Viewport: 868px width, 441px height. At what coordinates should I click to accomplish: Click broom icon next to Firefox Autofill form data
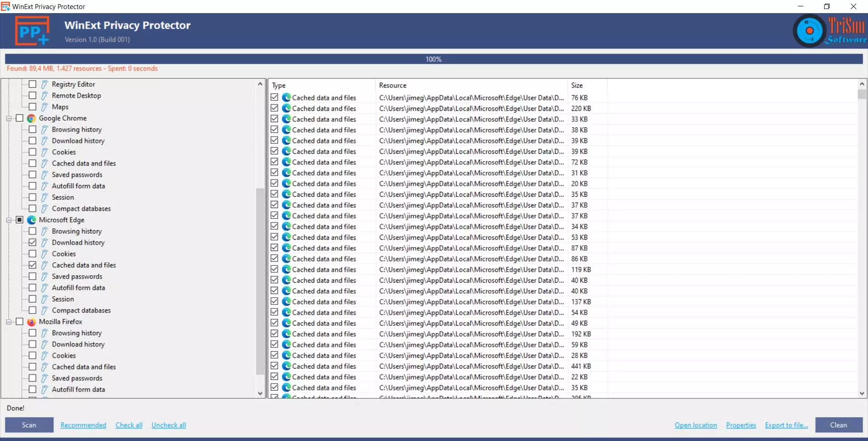tap(44, 389)
